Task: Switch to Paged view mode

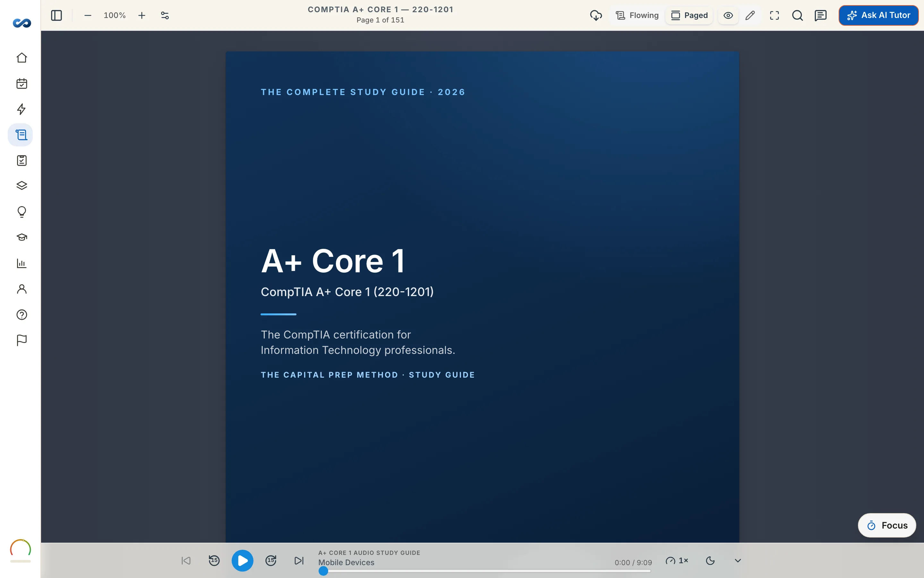Action: (x=689, y=15)
